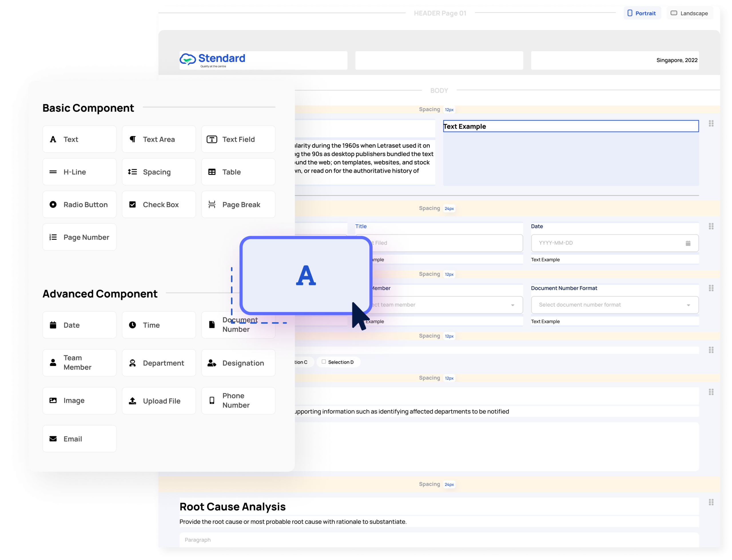Select the Team Member person icon
The width and height of the screenshot is (732, 560).
tap(53, 363)
